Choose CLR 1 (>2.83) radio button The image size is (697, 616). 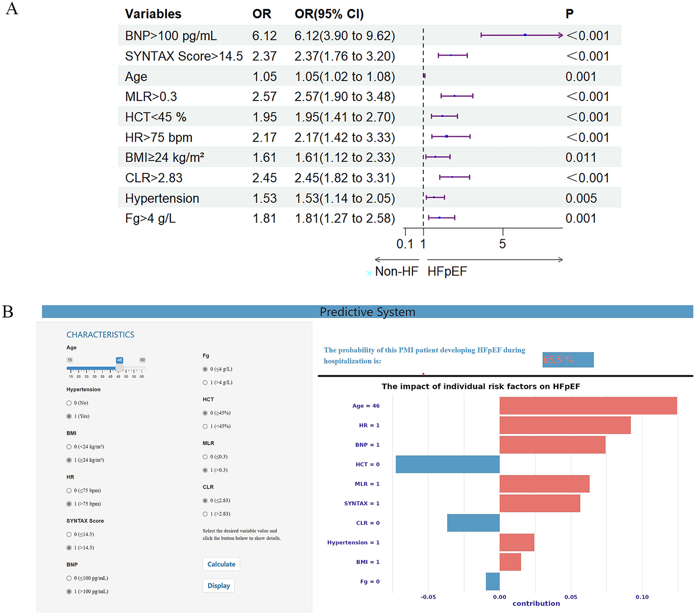click(x=205, y=514)
